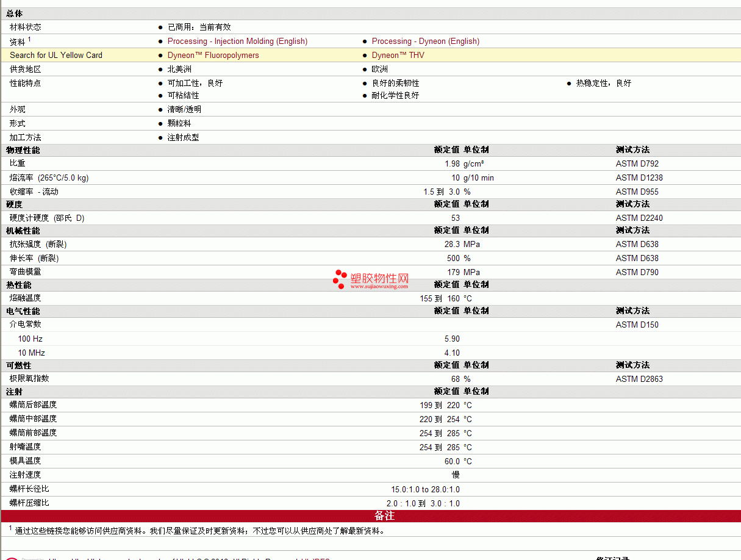The width and height of the screenshot is (741, 560).
Task: Click the 可燃性 section header
Action: click(x=18, y=365)
